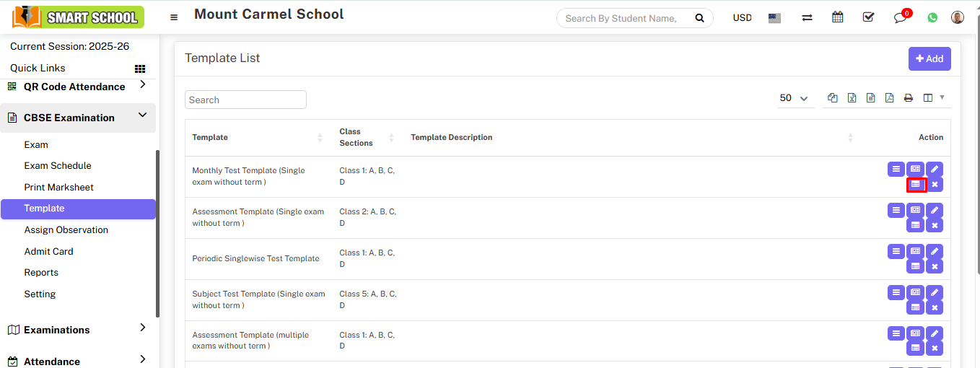Export the template list as PDF

point(889,98)
